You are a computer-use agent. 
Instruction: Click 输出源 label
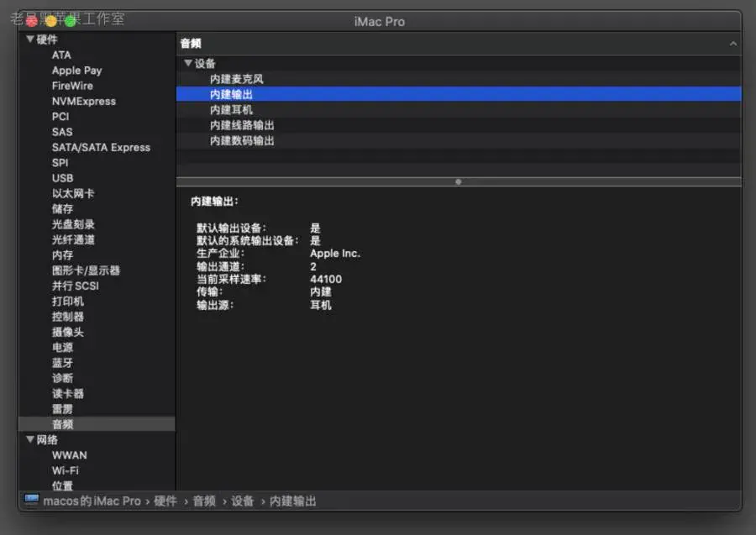point(215,305)
